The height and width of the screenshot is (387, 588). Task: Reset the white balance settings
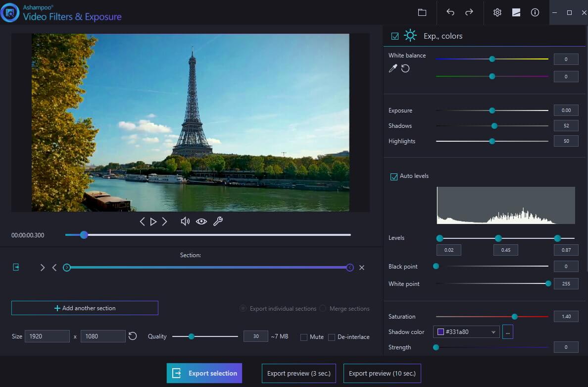[x=406, y=69]
